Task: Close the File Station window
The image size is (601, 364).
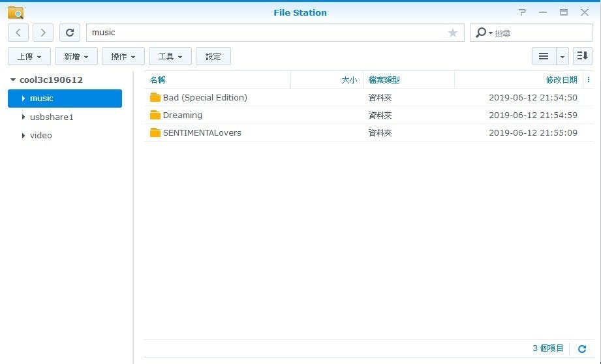Action: tap(585, 12)
